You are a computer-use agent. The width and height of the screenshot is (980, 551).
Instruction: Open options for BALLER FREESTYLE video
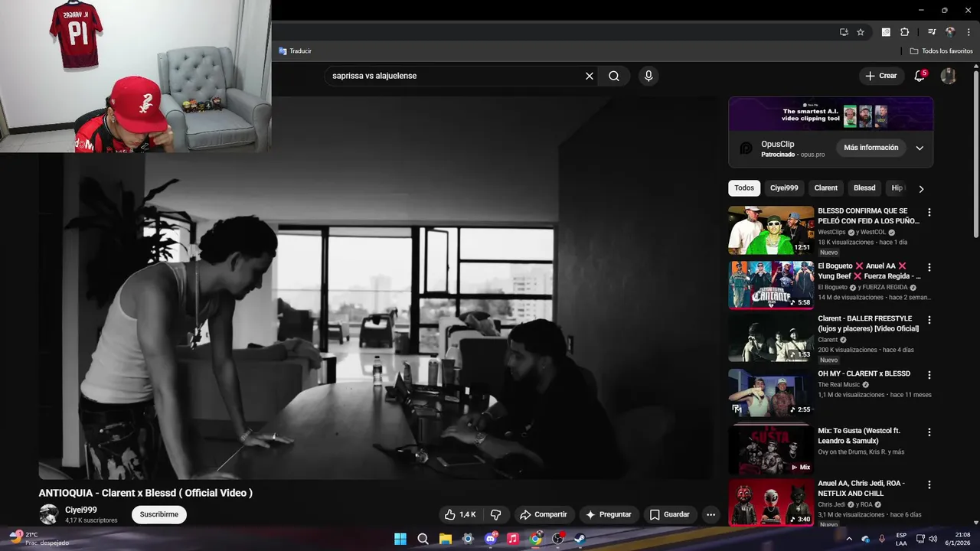(929, 320)
